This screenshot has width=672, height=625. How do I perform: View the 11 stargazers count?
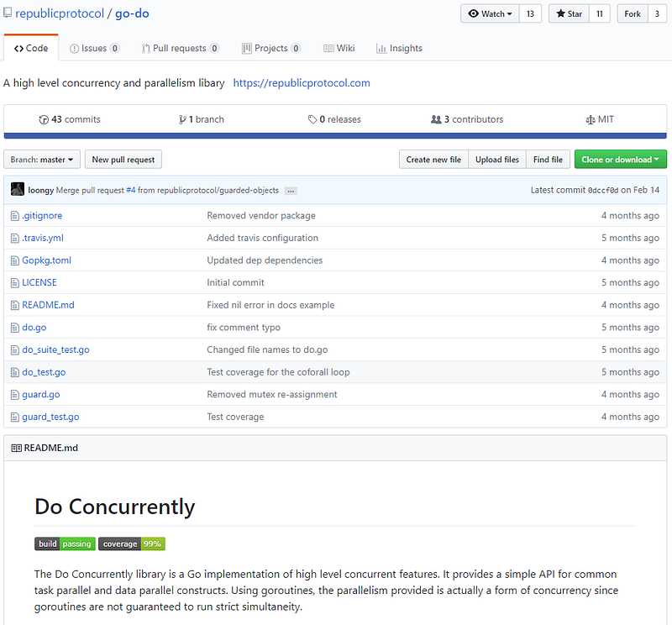click(599, 13)
